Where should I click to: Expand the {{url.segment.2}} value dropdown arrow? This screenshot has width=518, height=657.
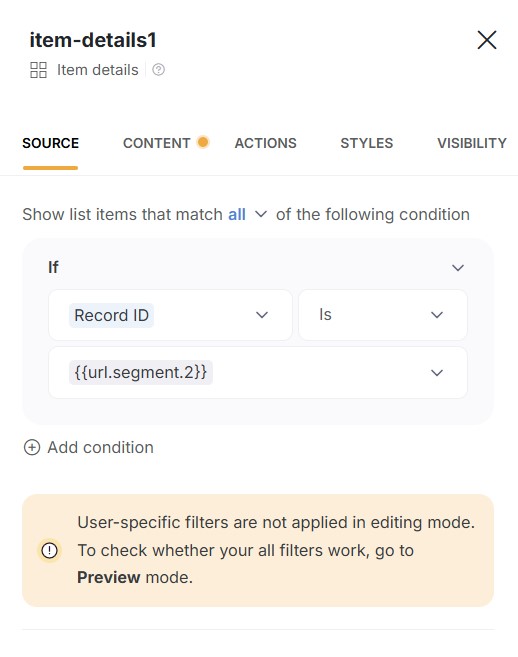[x=437, y=372]
